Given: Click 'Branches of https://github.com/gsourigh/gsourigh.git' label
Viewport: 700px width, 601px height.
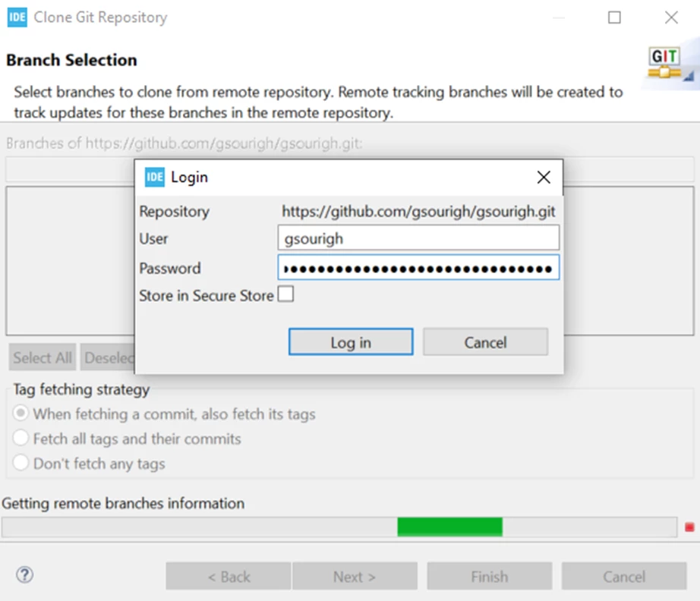Looking at the screenshot, I should coord(184,143).
